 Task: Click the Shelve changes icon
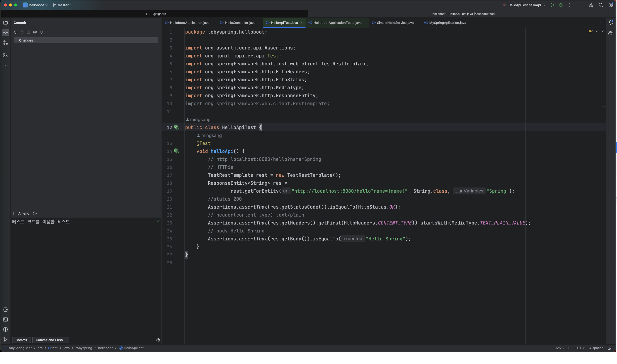click(29, 32)
